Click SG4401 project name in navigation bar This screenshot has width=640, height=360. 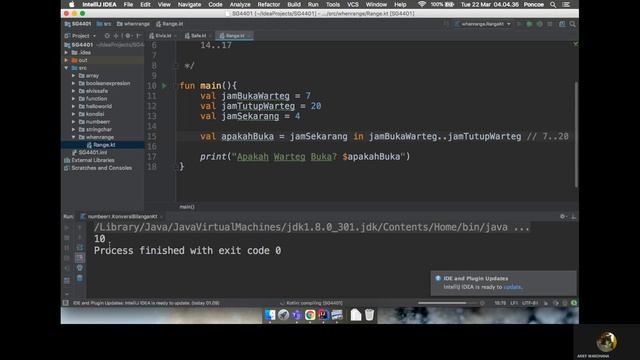(78, 24)
